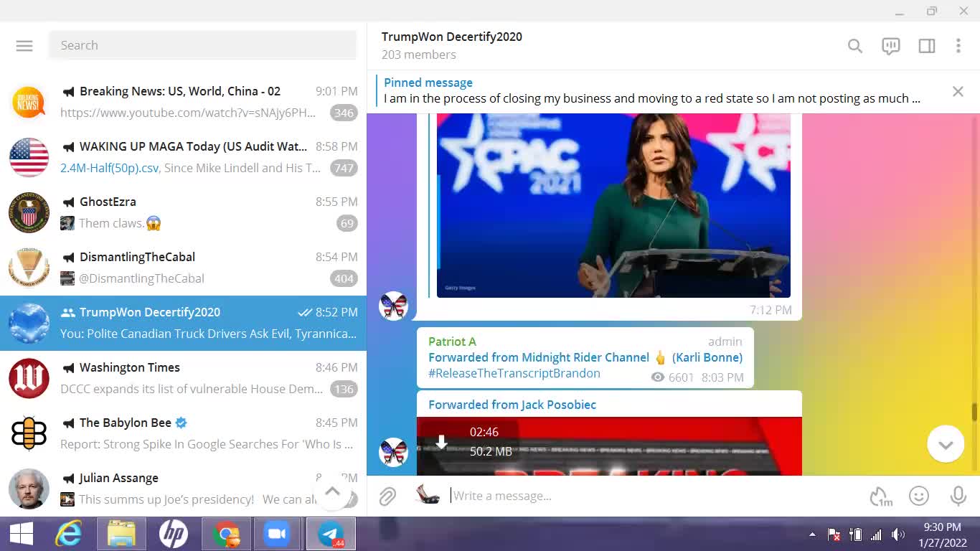The width and height of the screenshot is (980, 551).
Task: Click the 203 members label in header
Action: (418, 55)
